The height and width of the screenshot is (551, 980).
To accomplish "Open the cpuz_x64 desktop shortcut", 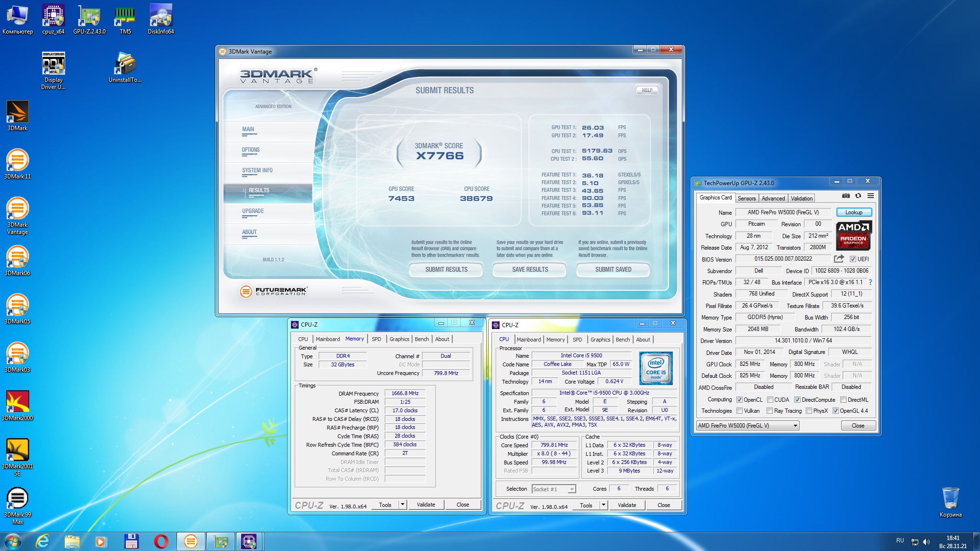I will click(x=53, y=19).
